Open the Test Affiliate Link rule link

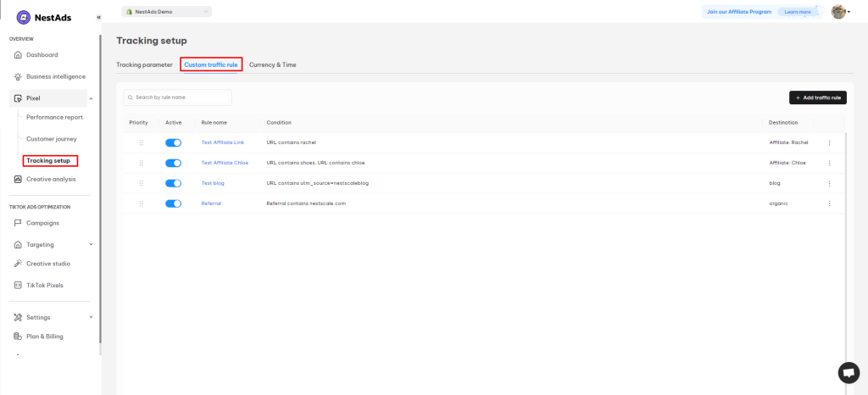tap(223, 142)
